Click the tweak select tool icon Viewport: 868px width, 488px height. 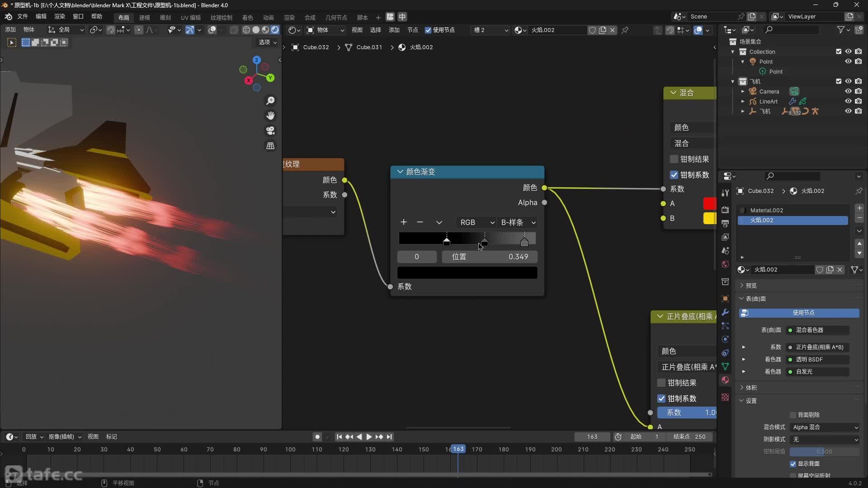tap(12, 42)
